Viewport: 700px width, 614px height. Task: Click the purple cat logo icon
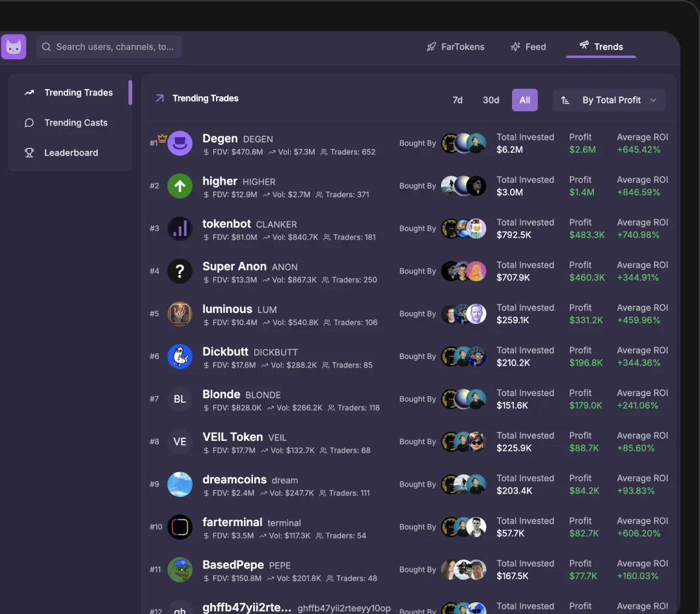click(x=14, y=47)
